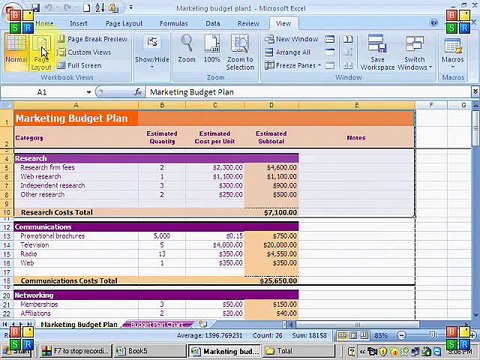Click inside the Name Box showing A1
This screenshot has height=360, width=480.
[x=43, y=92]
